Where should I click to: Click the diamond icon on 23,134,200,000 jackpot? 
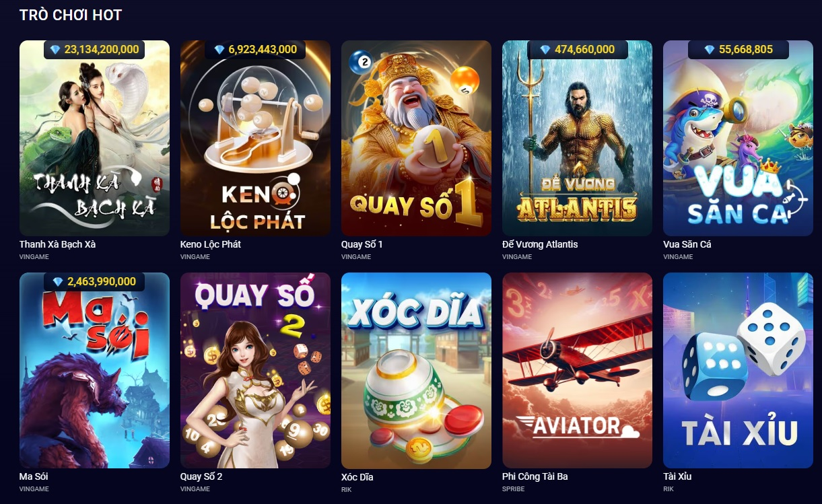tap(55, 50)
